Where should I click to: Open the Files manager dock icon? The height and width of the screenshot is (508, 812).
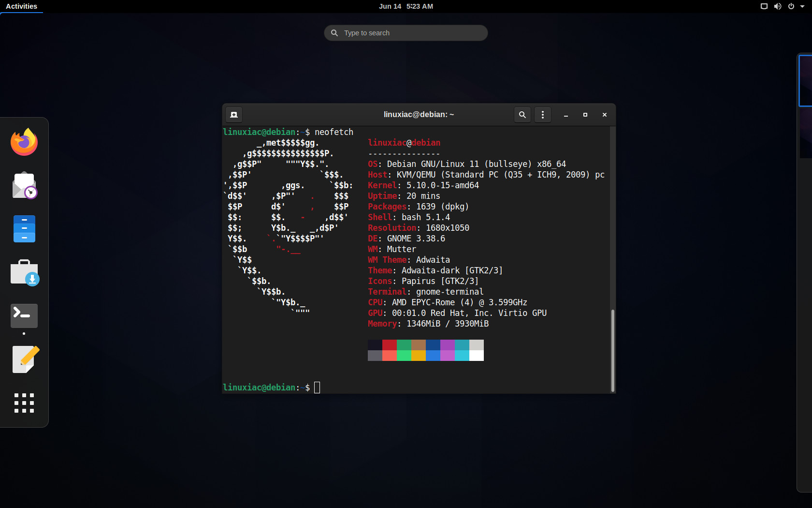tap(24, 229)
